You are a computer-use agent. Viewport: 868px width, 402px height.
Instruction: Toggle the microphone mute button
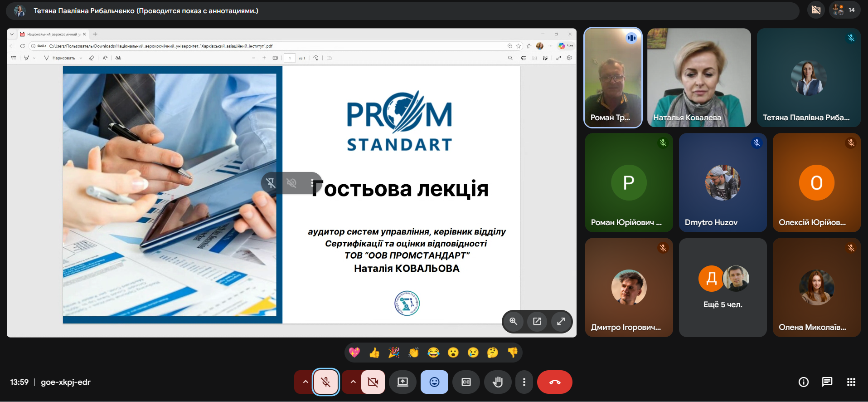[325, 382]
